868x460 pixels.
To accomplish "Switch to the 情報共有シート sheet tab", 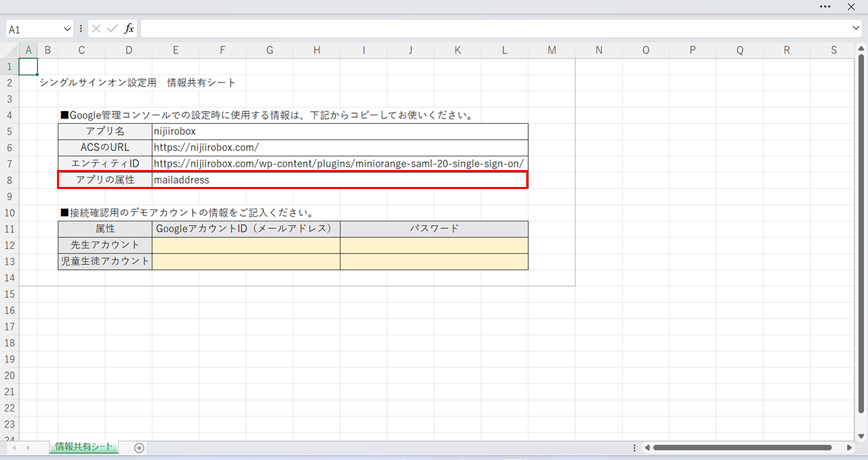I will (x=84, y=447).
